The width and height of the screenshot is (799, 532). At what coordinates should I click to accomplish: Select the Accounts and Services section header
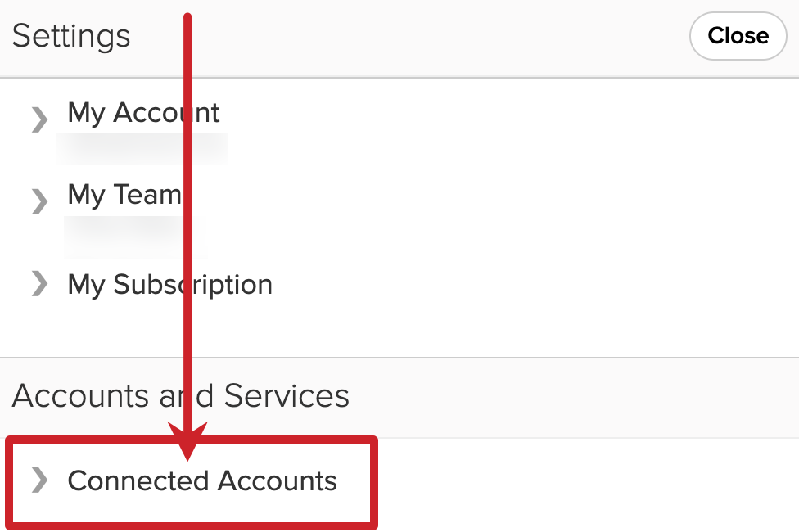pos(179,396)
